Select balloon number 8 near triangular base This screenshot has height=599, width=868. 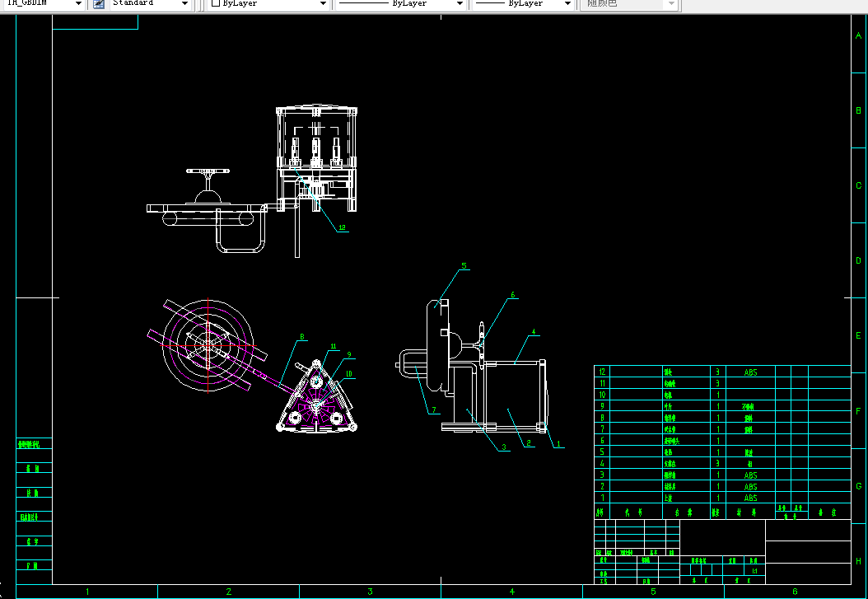(302, 337)
